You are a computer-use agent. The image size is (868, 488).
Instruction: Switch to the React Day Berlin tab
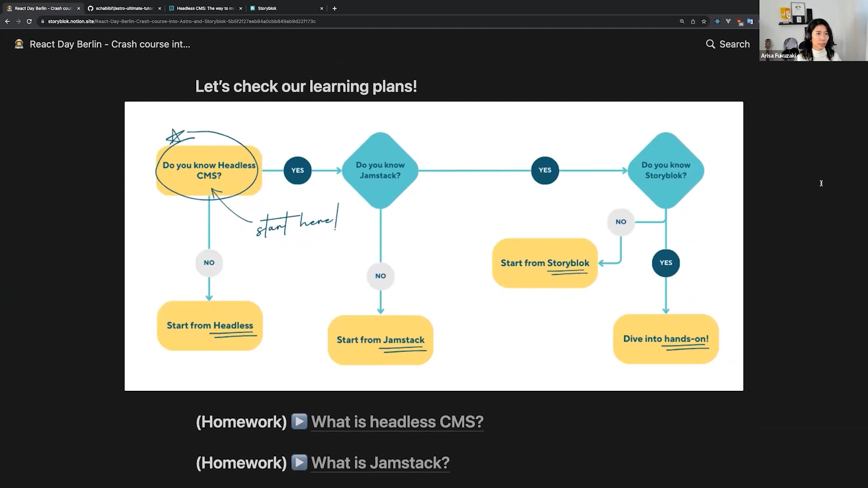click(x=43, y=8)
